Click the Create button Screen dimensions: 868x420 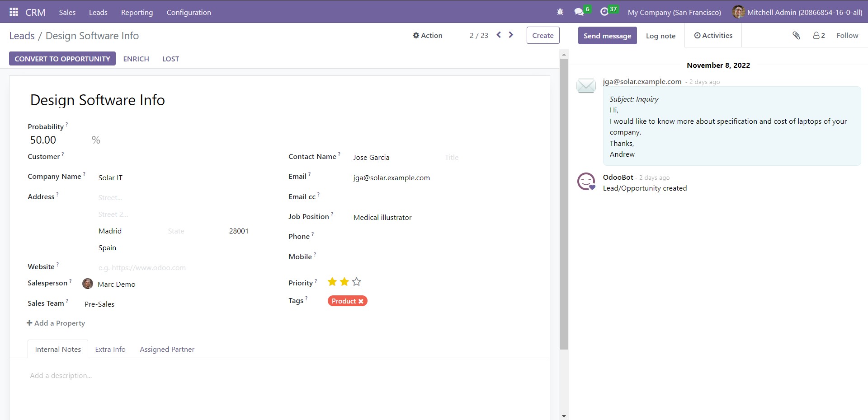click(543, 35)
